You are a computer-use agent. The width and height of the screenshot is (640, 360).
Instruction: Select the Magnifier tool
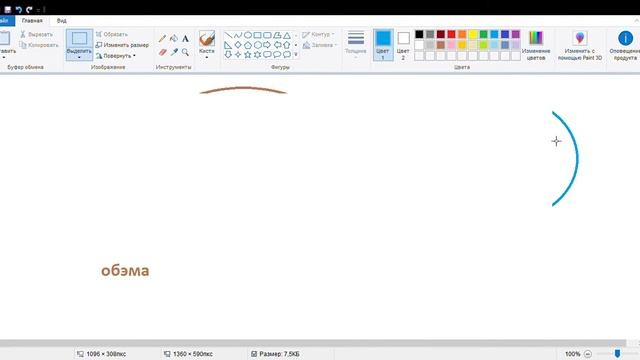[185, 52]
